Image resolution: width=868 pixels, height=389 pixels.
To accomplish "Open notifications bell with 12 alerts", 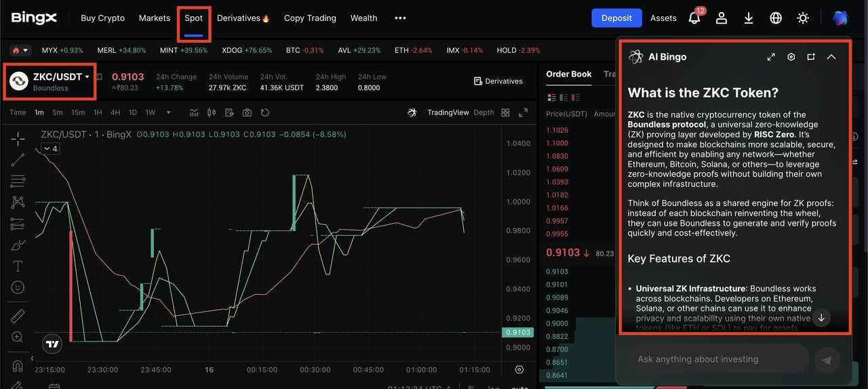I will tap(695, 18).
